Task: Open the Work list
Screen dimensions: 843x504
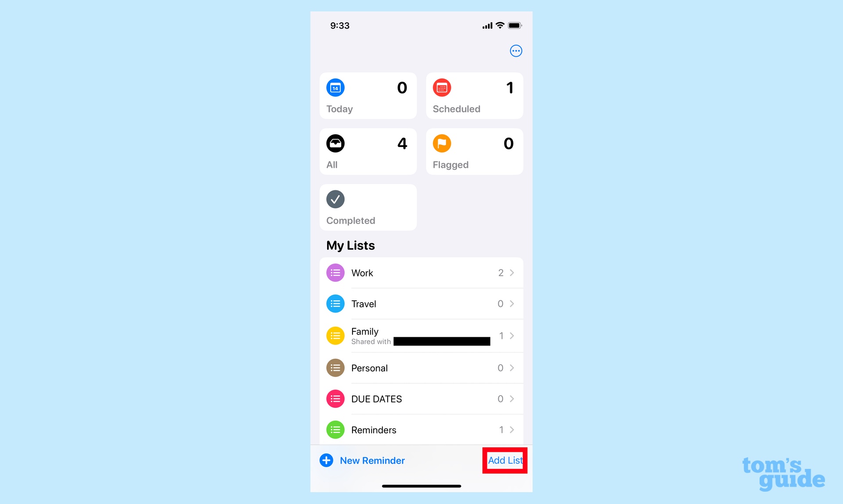Action: 421,272
